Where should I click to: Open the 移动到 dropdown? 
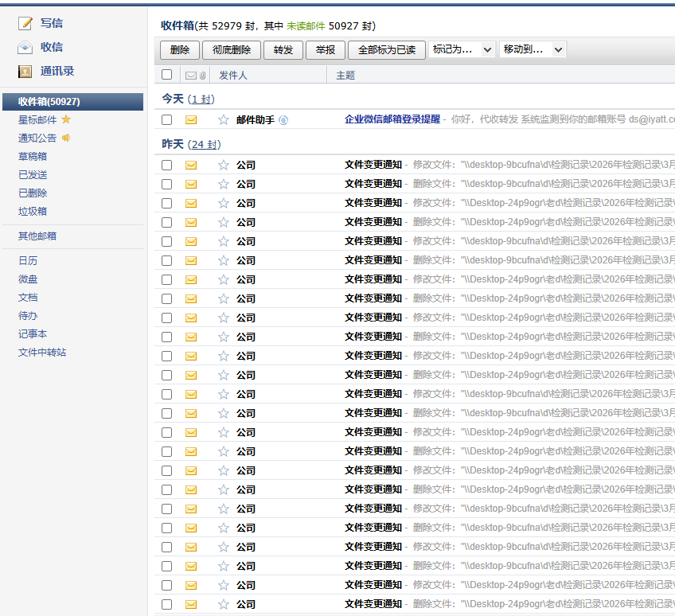click(x=533, y=49)
